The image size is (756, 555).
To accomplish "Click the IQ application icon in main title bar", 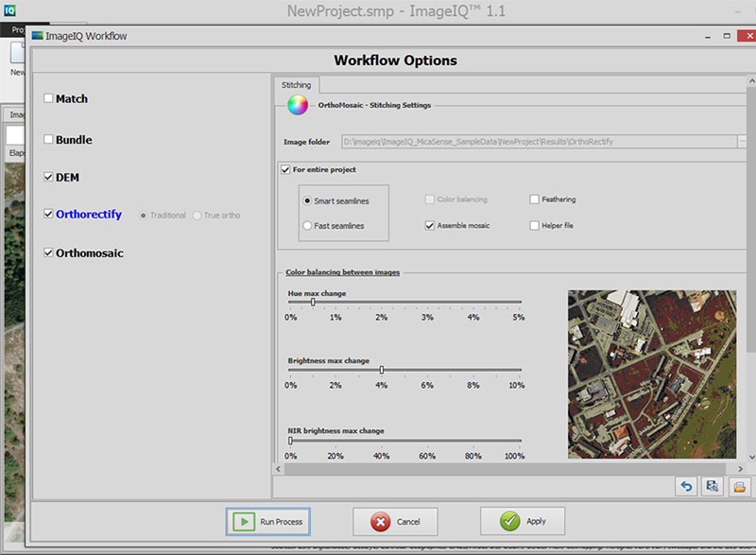I will [9, 9].
